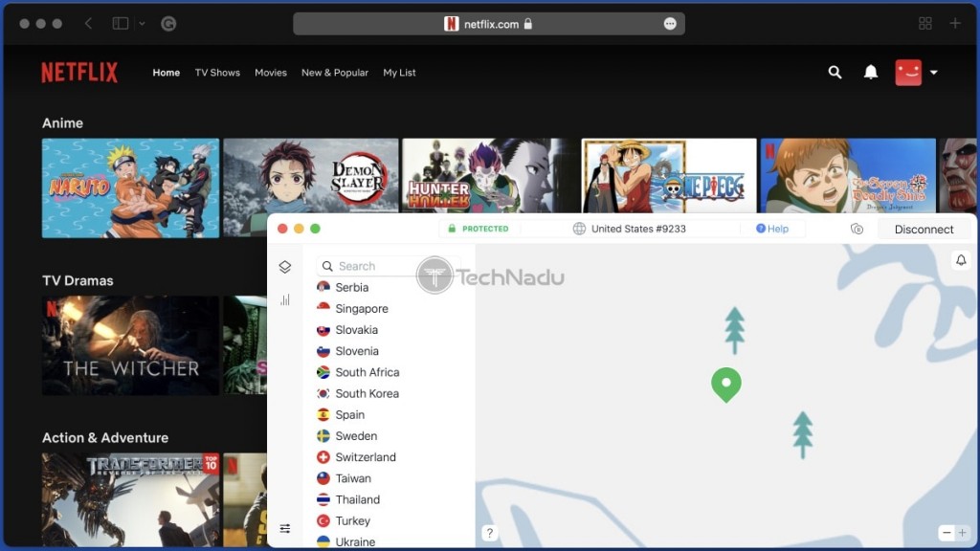Open Netflix notifications bell
The image size is (980, 551).
[871, 73]
